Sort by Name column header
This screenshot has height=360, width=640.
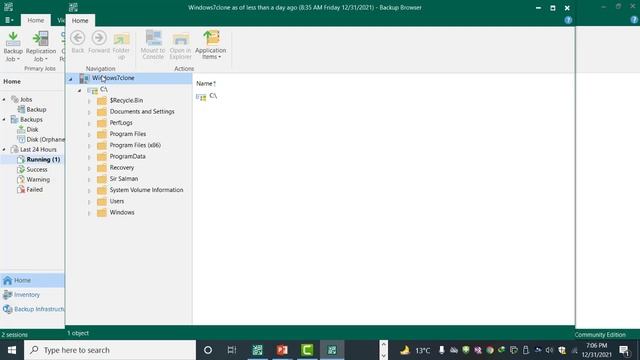(x=205, y=83)
